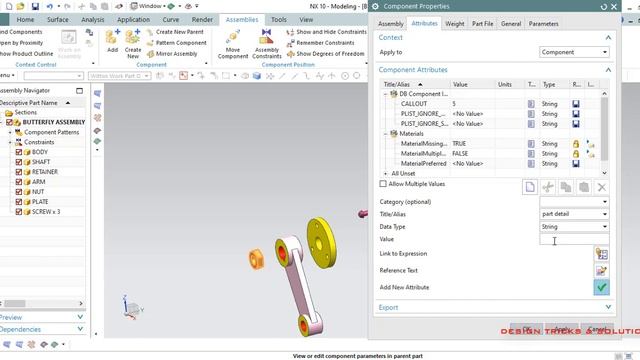Image resolution: width=640 pixels, height=360 pixels.
Task: Click the Assembly Navigator horizontal scrollbar
Action: pos(15,304)
